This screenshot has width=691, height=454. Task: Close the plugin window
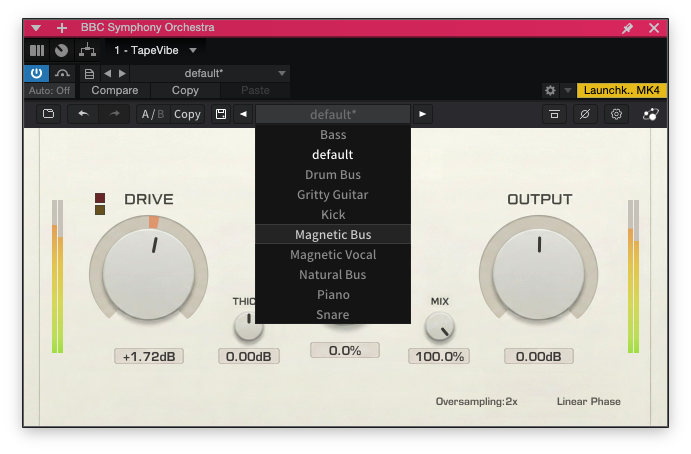click(654, 28)
